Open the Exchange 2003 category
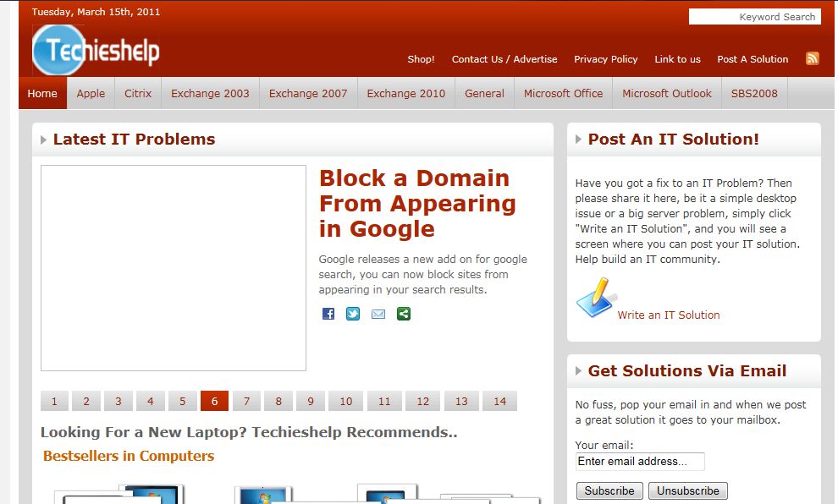Image resolution: width=838 pixels, height=504 pixels. 210,93
